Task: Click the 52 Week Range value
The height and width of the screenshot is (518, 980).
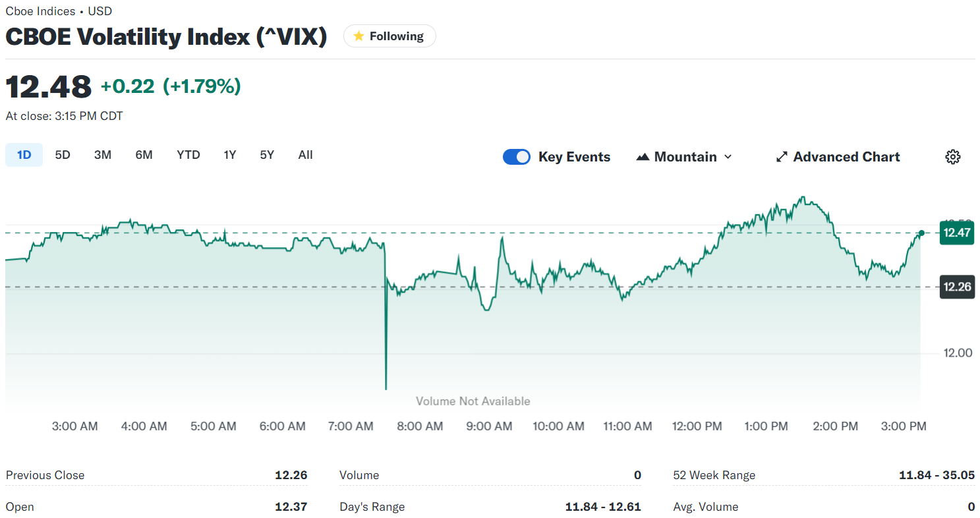Action: click(x=937, y=475)
